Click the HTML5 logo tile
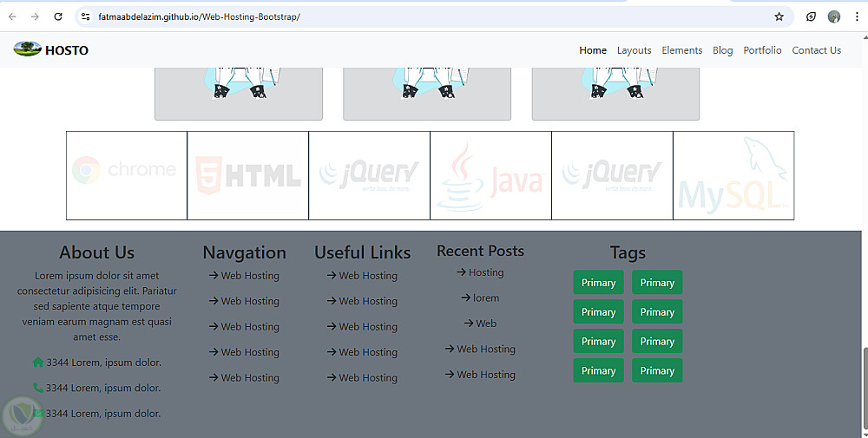 click(x=248, y=175)
